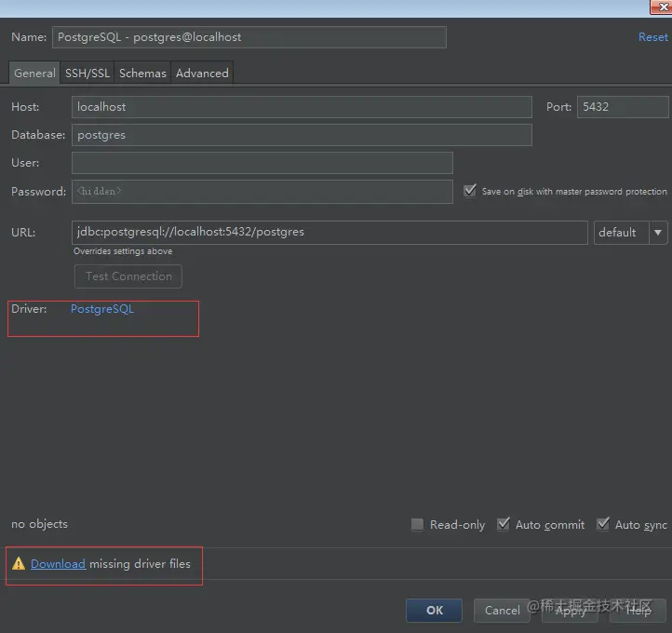The image size is (672, 633).
Task: Focus the Name input field
Action: coord(249,37)
